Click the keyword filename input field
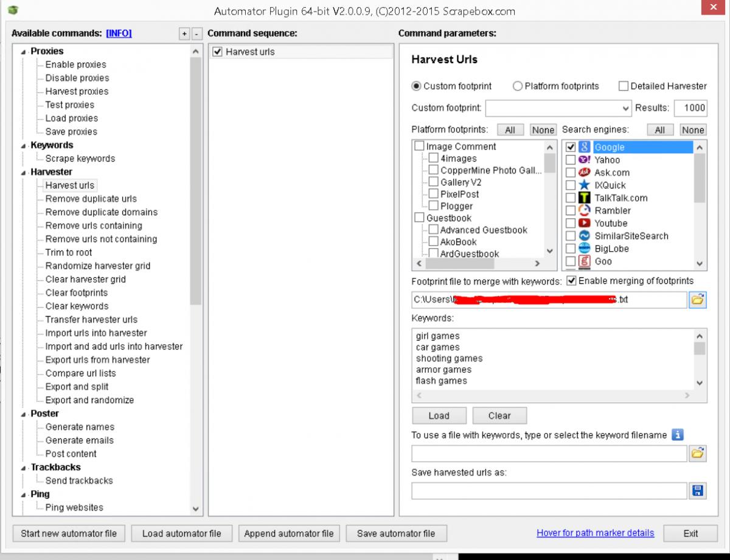Screen dimensions: 730x560 pos(549,453)
